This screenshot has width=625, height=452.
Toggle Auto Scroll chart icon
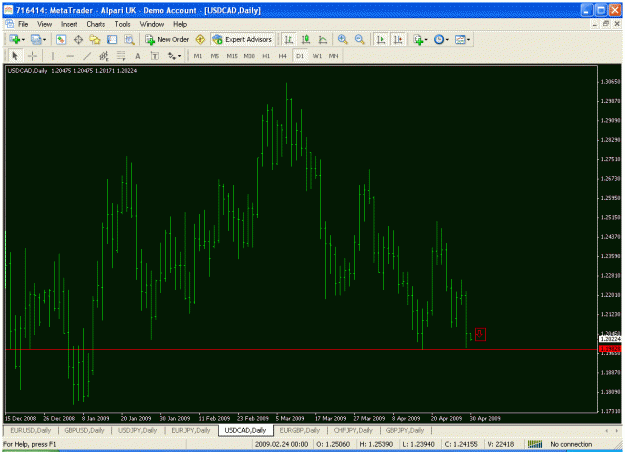381,39
